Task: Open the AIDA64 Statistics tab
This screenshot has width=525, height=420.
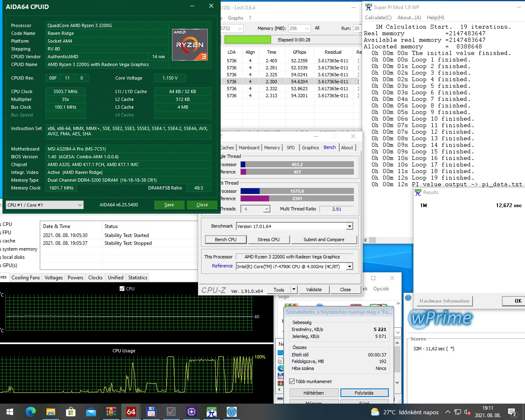Action: tap(138, 278)
